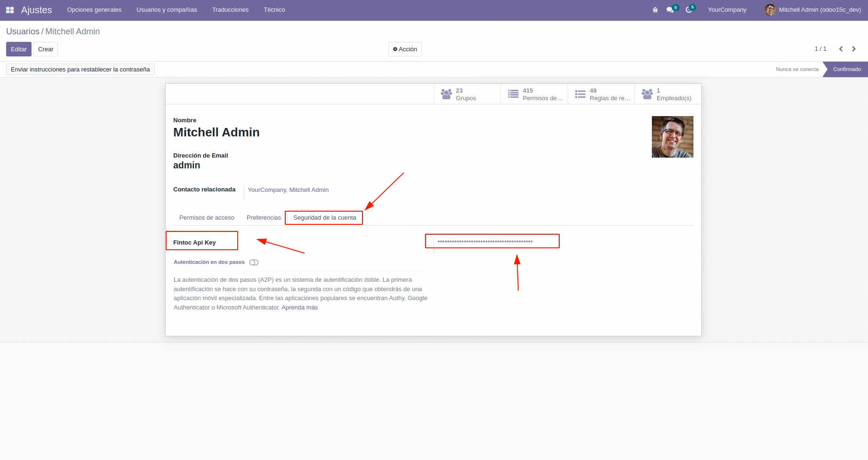
Task: Click Mitchell Admin avatar in top bar
Action: coord(770,10)
